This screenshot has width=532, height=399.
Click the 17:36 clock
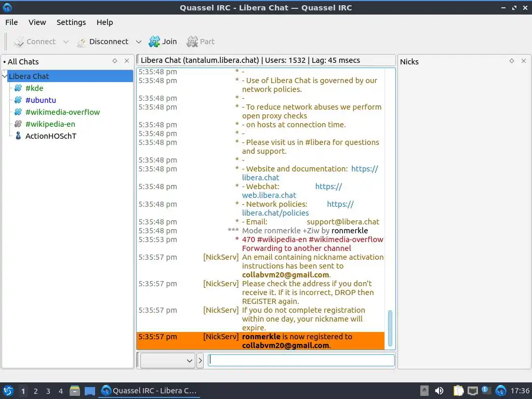pos(520,391)
